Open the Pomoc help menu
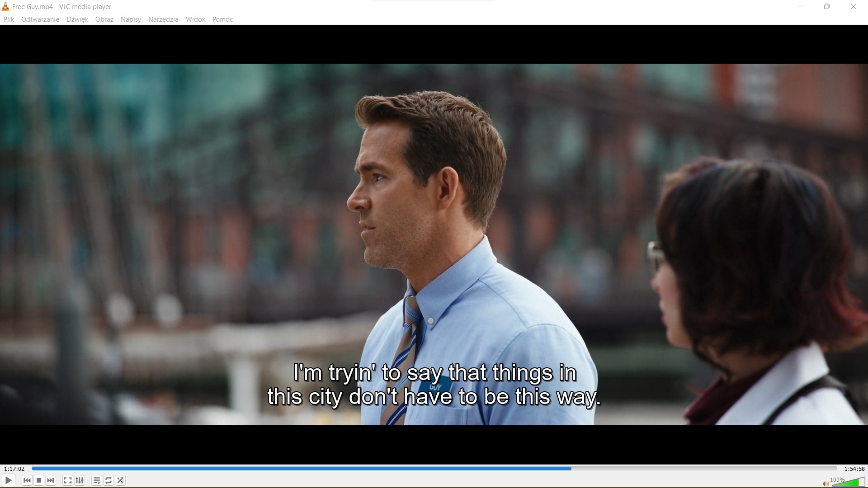Viewport: 868px width, 488px height. point(222,19)
